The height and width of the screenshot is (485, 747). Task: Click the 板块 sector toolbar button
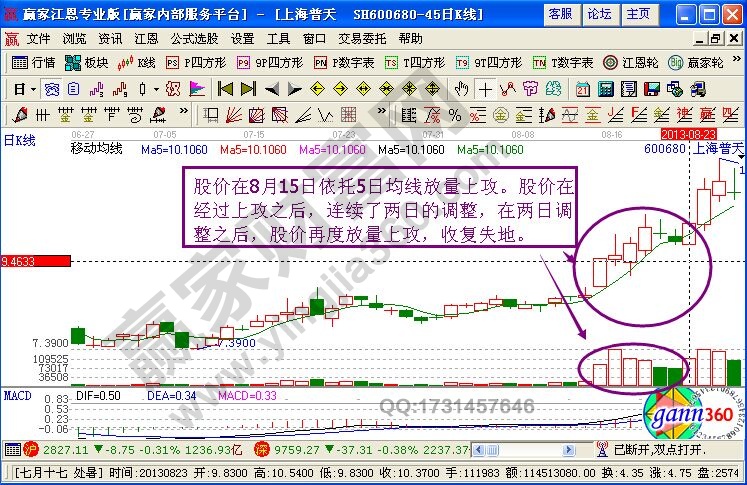tap(87, 62)
